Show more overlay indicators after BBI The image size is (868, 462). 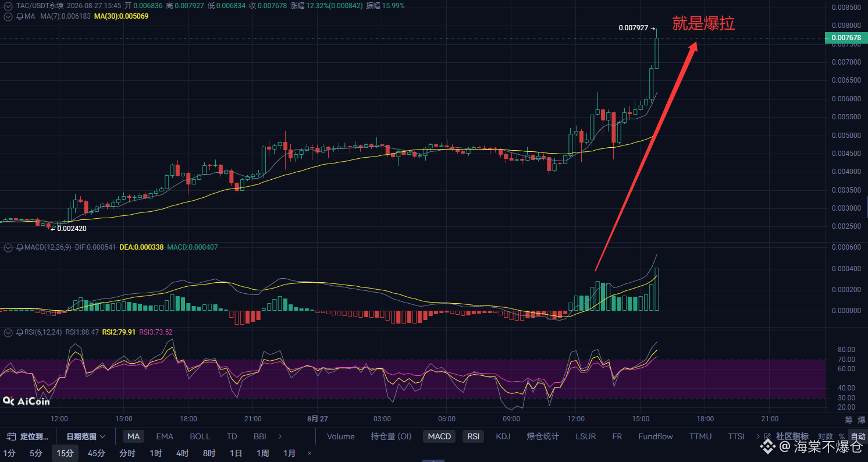point(280,436)
